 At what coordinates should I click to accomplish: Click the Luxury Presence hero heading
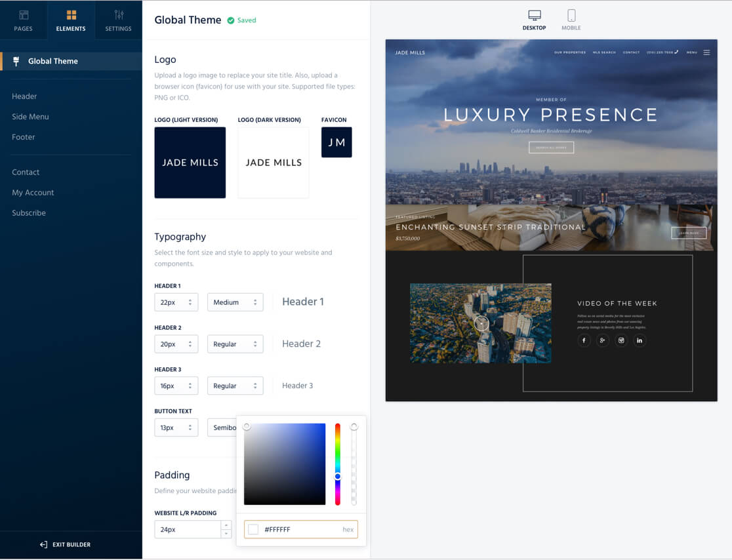point(551,115)
